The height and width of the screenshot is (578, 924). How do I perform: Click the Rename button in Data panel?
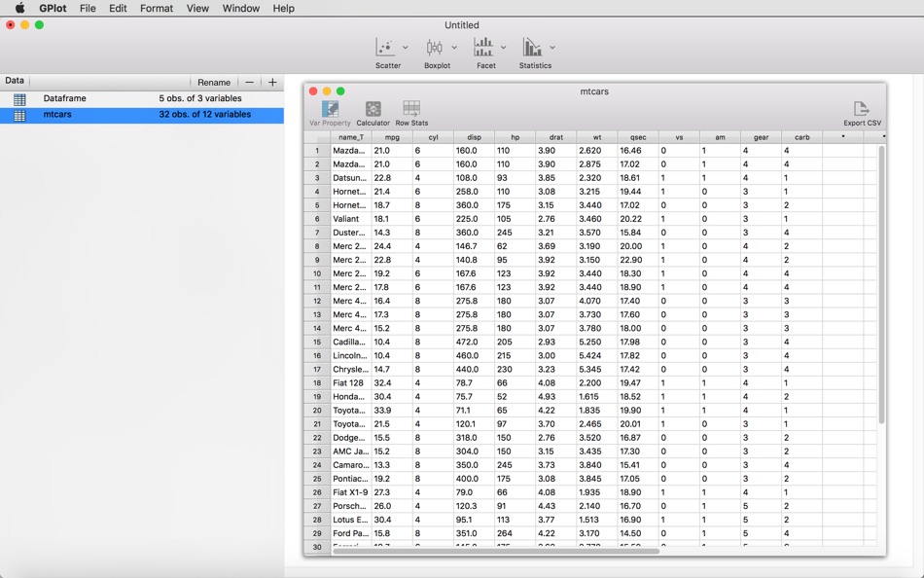pyautogui.click(x=214, y=83)
